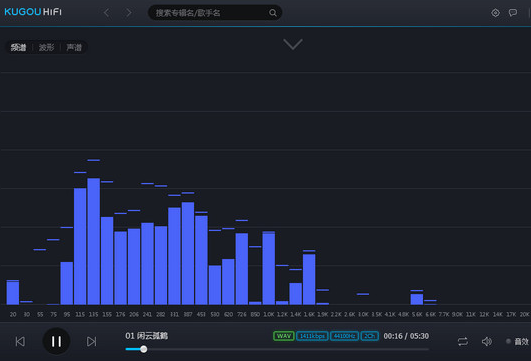
Task: Open the skin settings diamond icon
Action: tap(495, 13)
